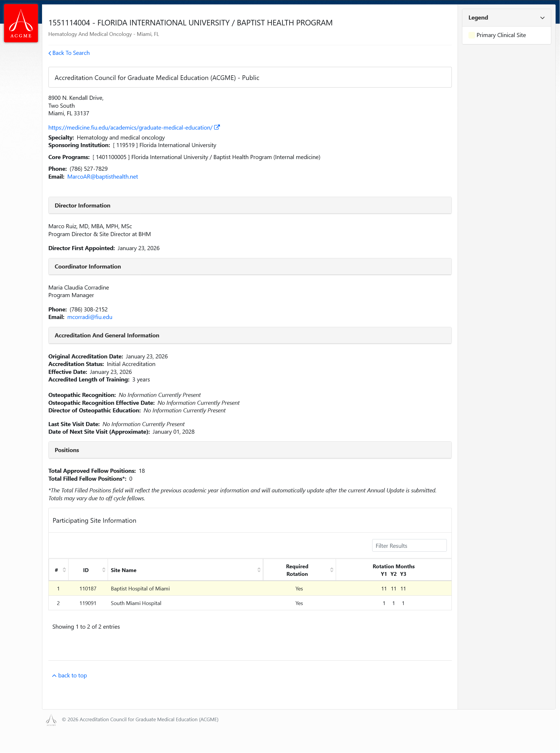The image size is (560, 753).
Task: Sort table by ID column arrows
Action: click(x=104, y=570)
